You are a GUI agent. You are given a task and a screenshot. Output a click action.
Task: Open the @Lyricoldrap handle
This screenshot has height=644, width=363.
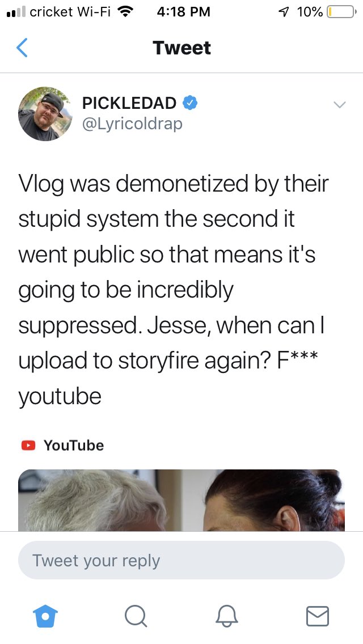(x=132, y=124)
